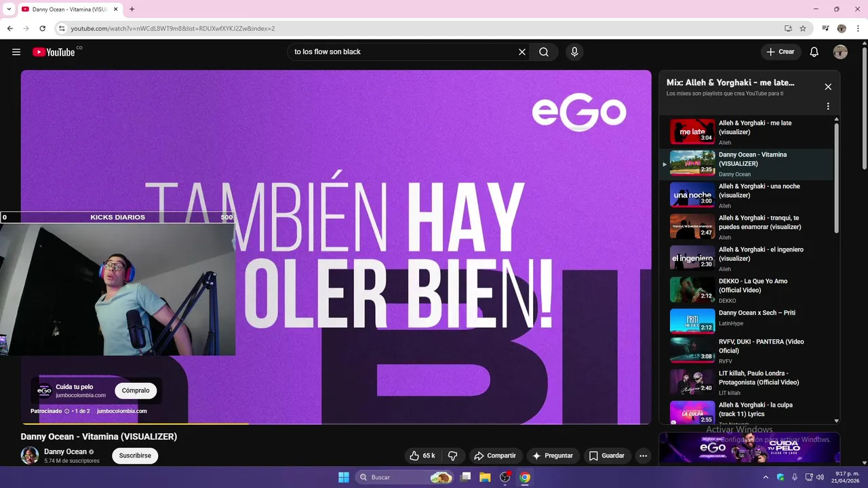
Task: Like the video with 65 k thumbs up
Action: (422, 456)
